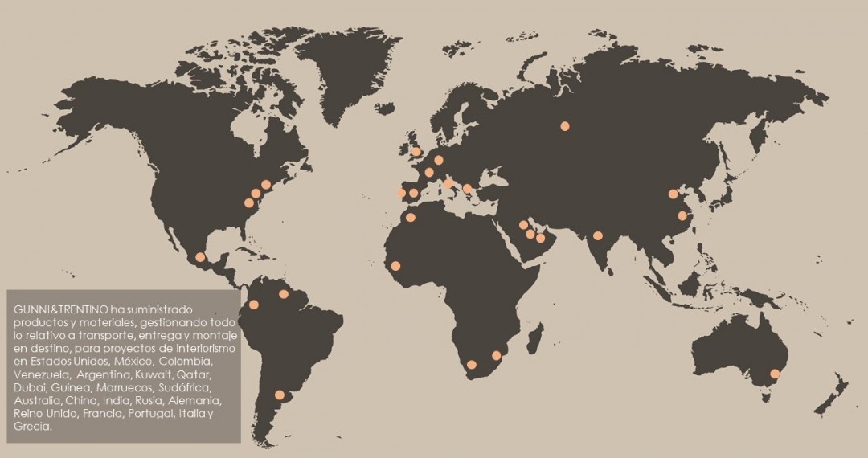Click the Morocco marker in North Africa
Image resolution: width=868 pixels, height=458 pixels.
[x=411, y=217]
